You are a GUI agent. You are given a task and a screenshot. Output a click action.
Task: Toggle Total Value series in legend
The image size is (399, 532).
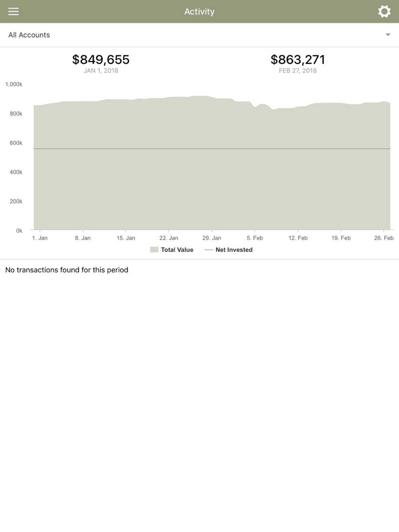tap(177, 250)
